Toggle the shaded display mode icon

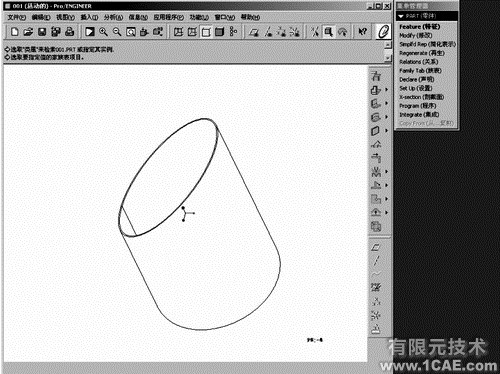(219, 32)
